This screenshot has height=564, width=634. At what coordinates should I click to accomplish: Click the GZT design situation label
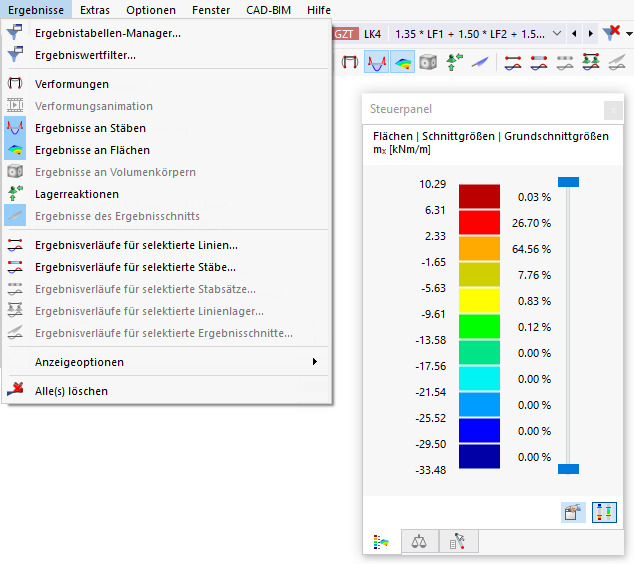[345, 34]
